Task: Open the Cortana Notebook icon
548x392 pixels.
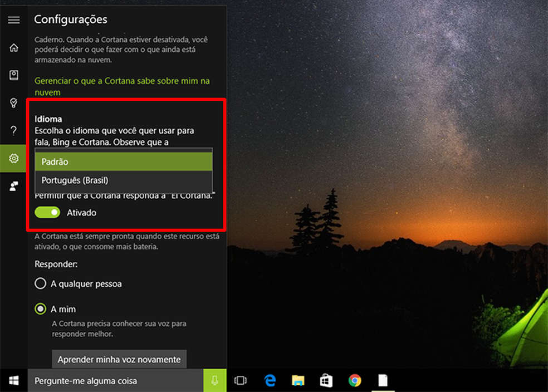Action: tap(13, 75)
